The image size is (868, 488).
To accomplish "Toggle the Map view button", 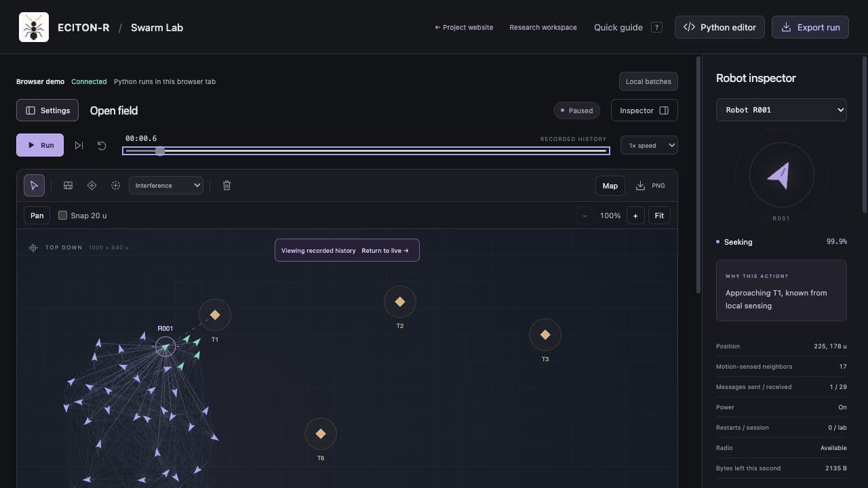I will point(610,186).
